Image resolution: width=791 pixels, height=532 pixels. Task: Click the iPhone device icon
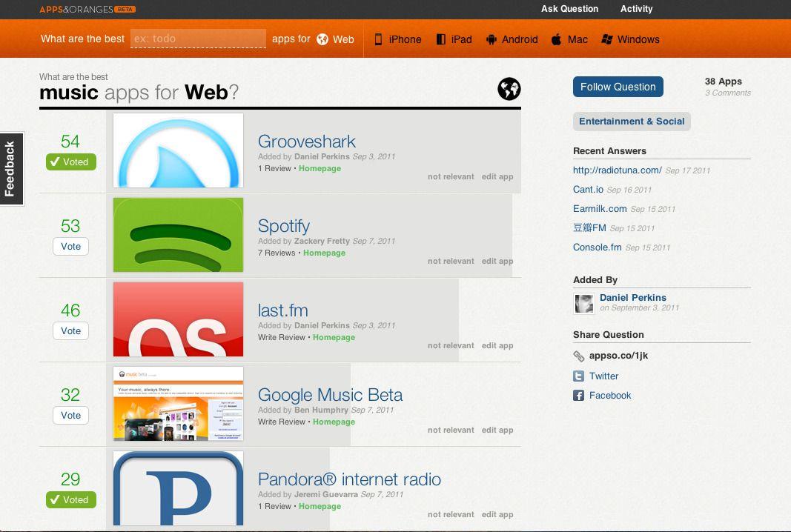click(x=378, y=39)
